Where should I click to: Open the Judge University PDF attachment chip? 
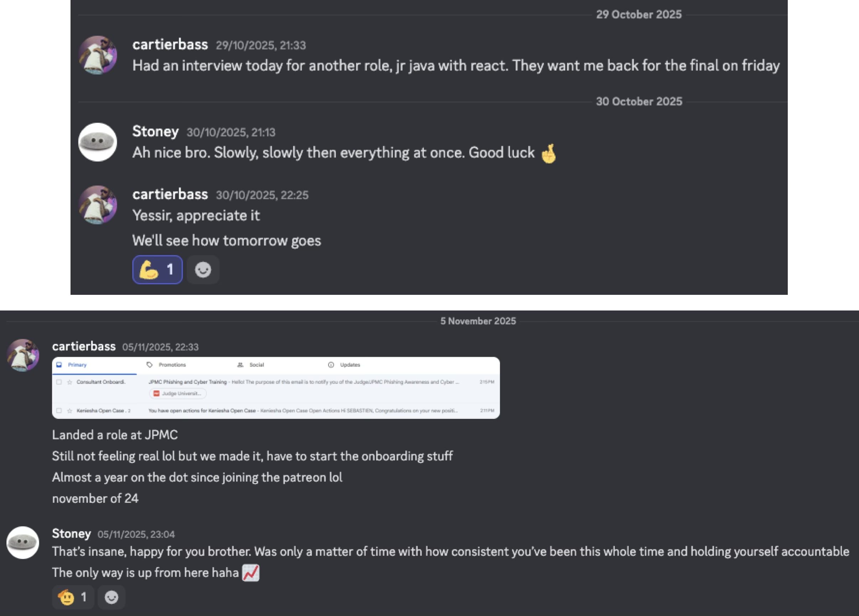178,394
